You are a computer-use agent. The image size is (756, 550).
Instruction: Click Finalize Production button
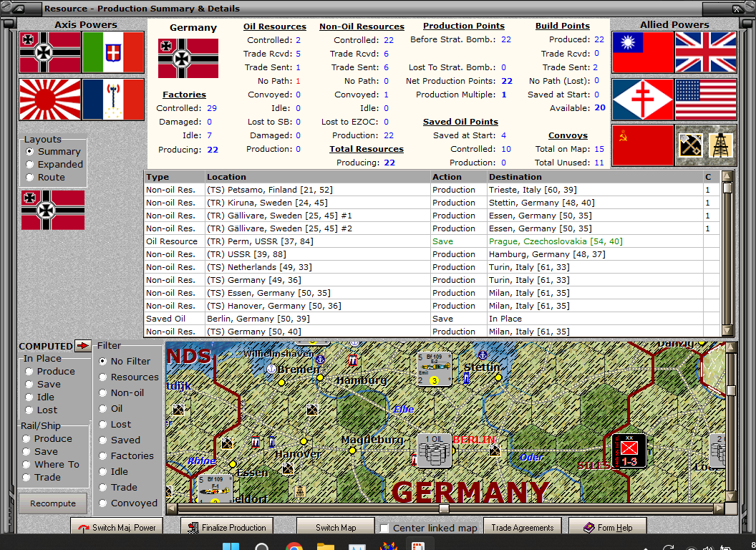click(227, 527)
